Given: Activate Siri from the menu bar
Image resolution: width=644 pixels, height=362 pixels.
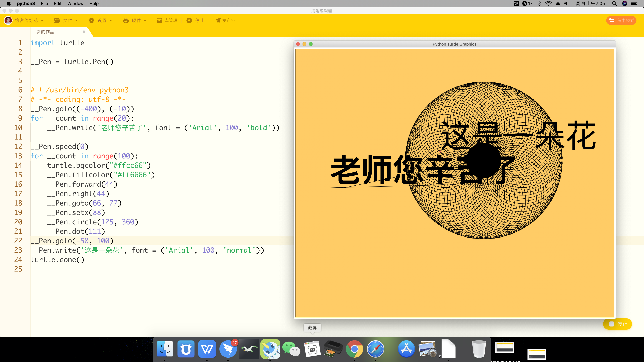Looking at the screenshot, I should (x=625, y=3).
